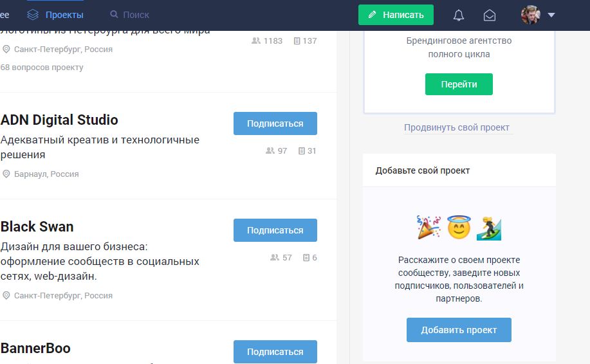Click the user avatar photo
Screen dimensions: 590x364
coord(531,15)
